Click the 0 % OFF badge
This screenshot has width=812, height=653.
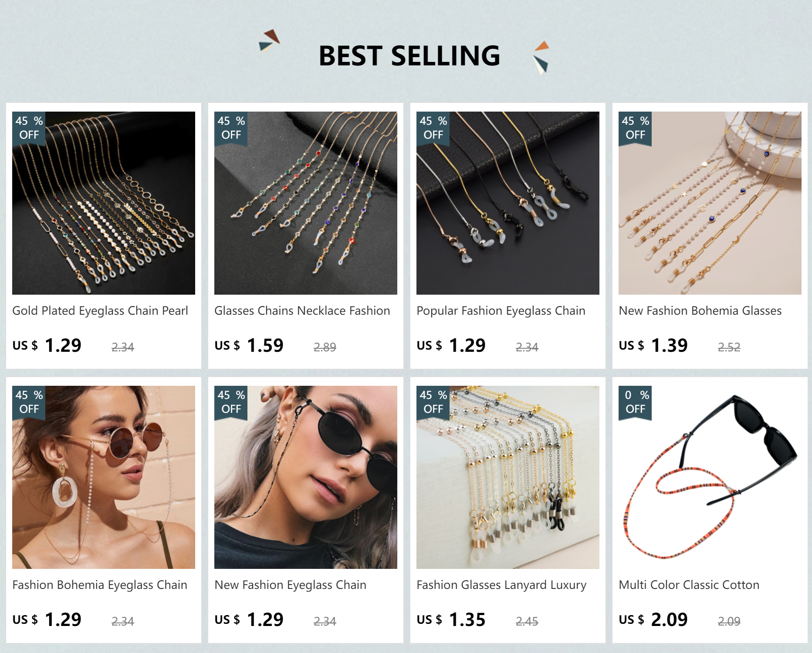click(x=635, y=403)
